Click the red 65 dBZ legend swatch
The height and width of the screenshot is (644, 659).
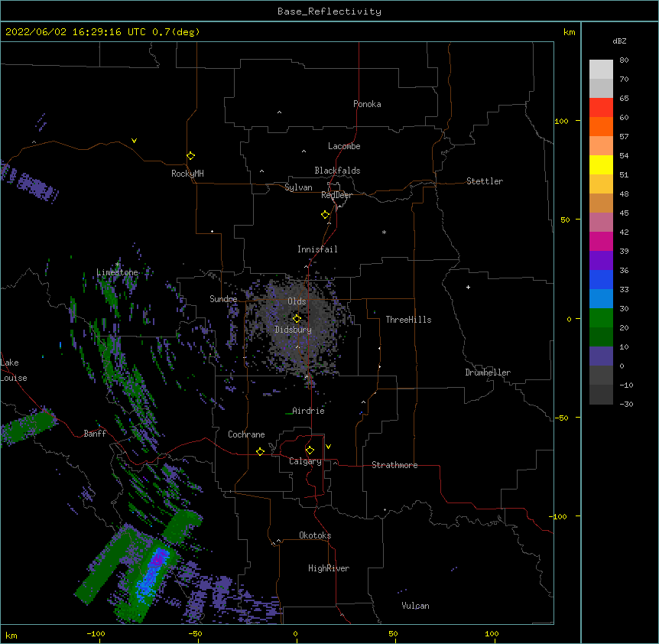tap(601, 107)
